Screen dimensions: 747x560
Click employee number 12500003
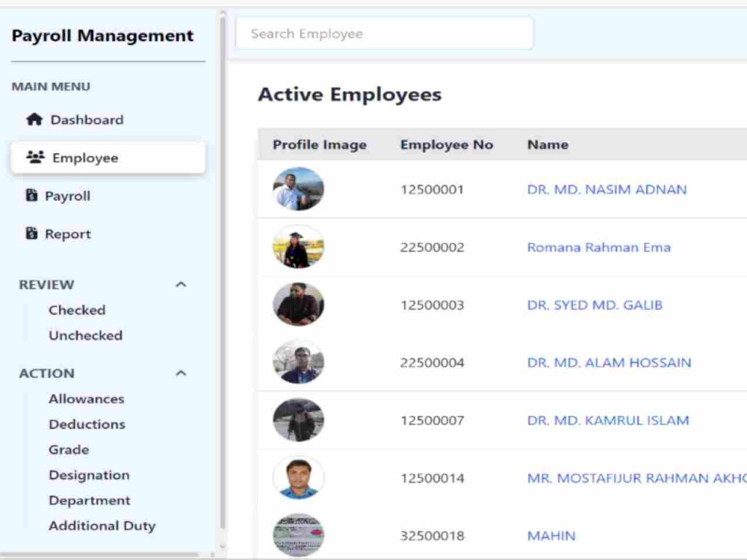(x=432, y=305)
